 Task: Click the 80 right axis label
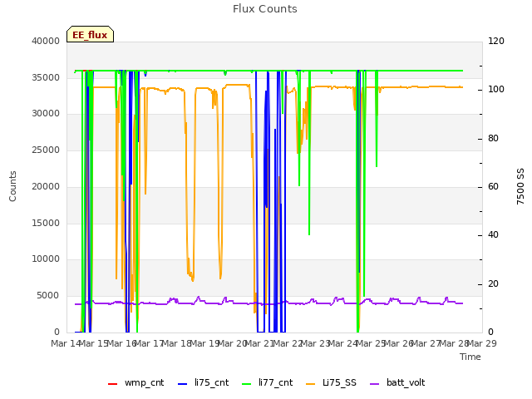coord(493,139)
